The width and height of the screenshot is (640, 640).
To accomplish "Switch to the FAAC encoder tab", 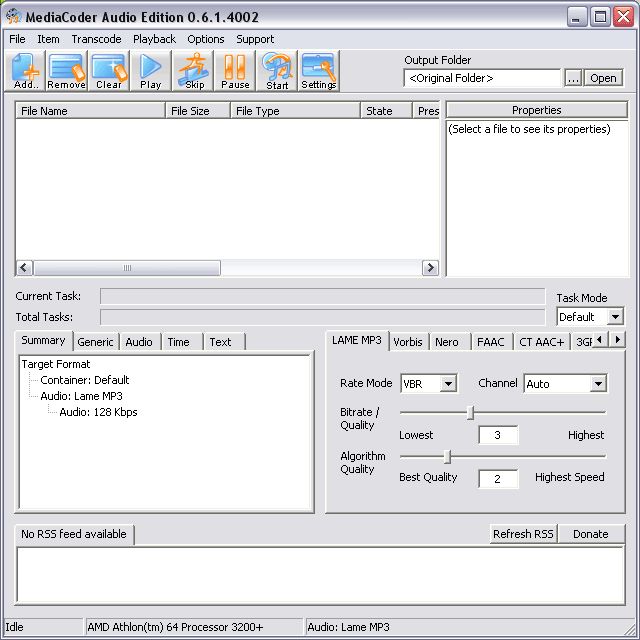I will [491, 342].
